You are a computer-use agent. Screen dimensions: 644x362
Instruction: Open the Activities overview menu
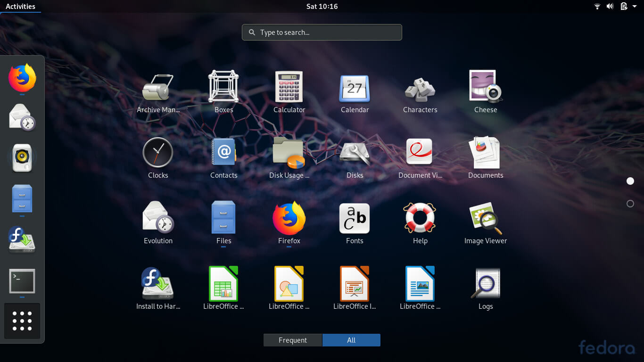[x=20, y=6]
